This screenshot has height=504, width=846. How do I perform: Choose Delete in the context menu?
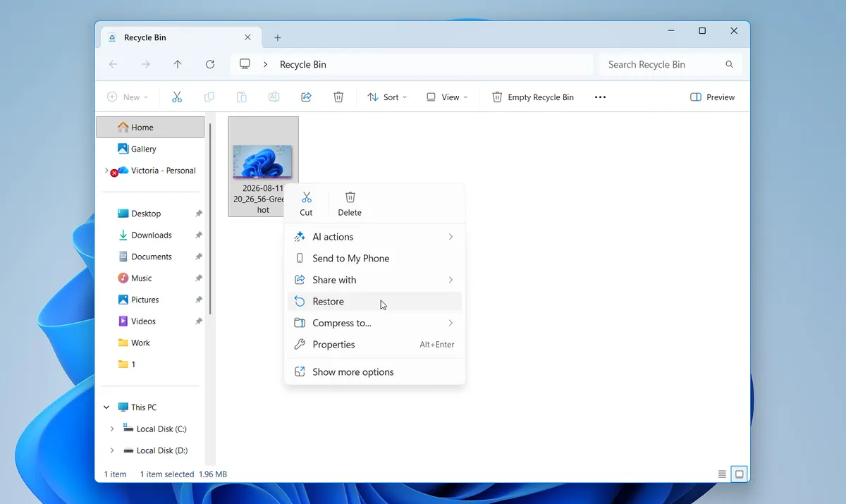350,204
